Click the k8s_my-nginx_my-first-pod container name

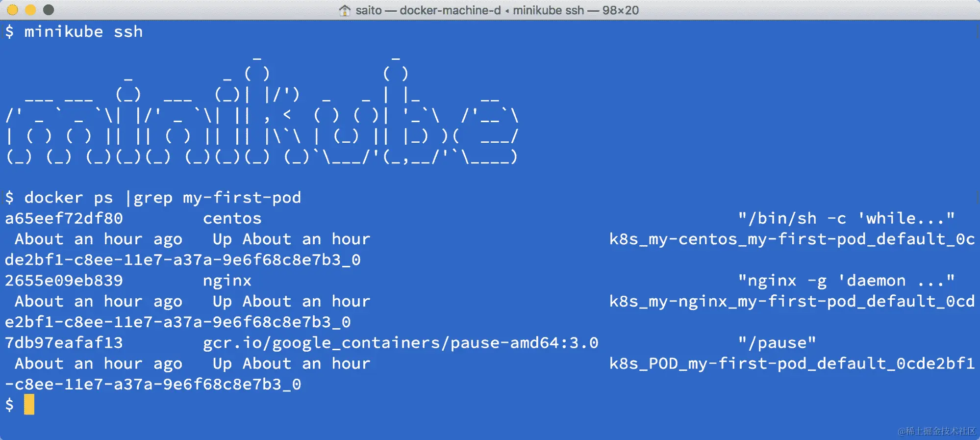[x=792, y=301]
